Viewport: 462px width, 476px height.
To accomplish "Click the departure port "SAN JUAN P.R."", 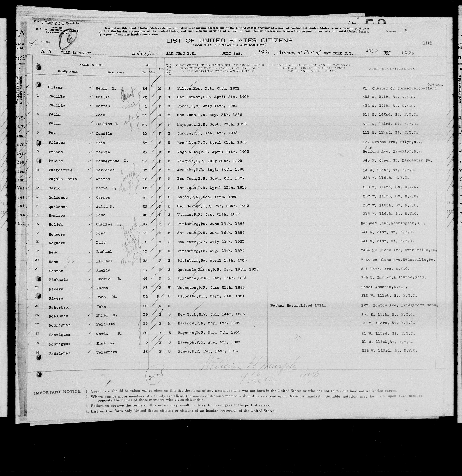I will 181,54.
